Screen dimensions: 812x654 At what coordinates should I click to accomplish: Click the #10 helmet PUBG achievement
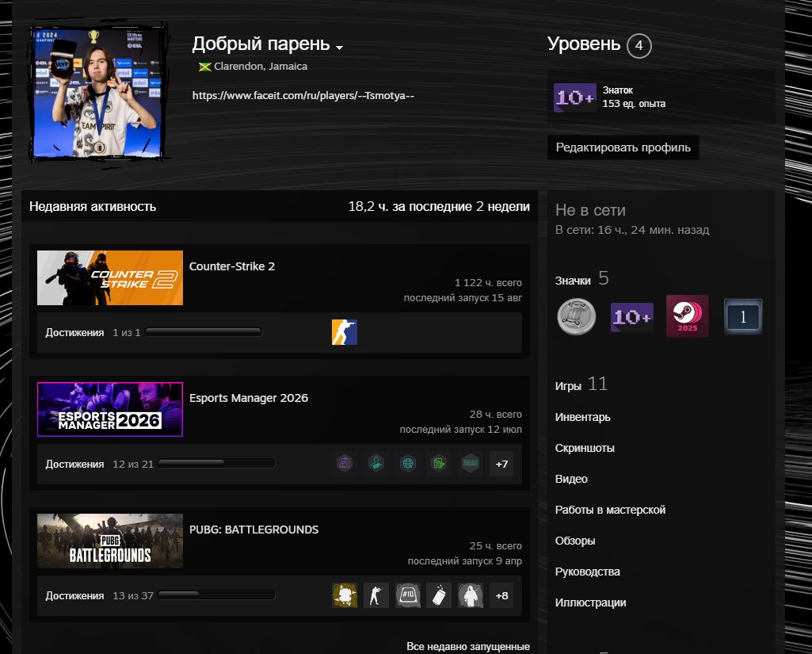[x=407, y=595]
